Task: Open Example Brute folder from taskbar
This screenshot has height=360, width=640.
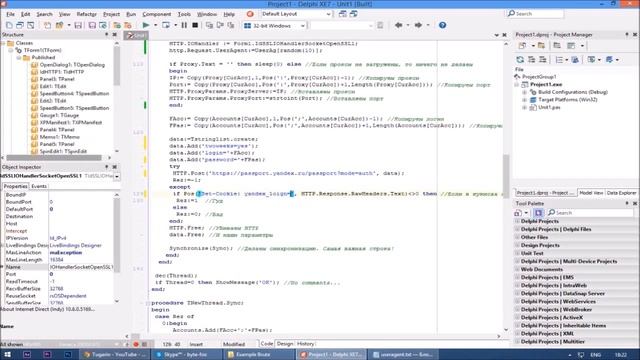Action: pos(258,354)
